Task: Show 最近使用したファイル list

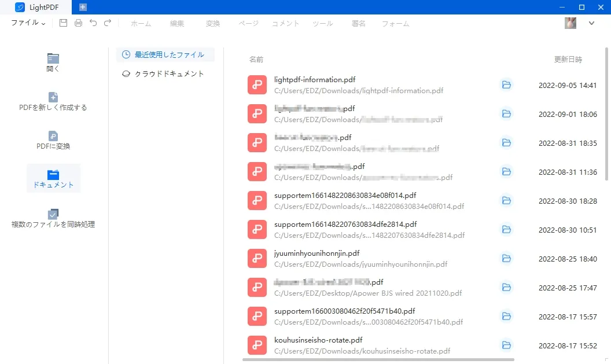Action: 165,54
